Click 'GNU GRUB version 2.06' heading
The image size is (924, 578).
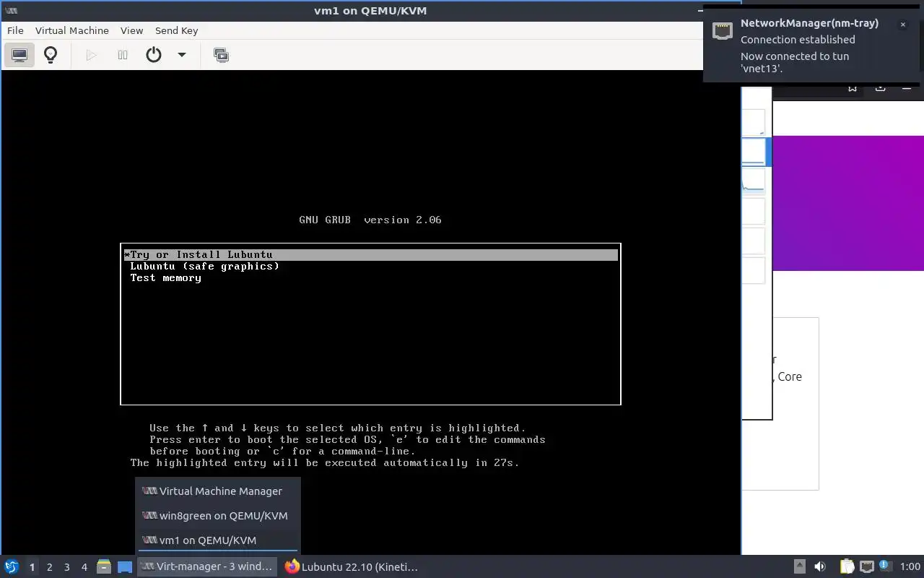point(370,220)
